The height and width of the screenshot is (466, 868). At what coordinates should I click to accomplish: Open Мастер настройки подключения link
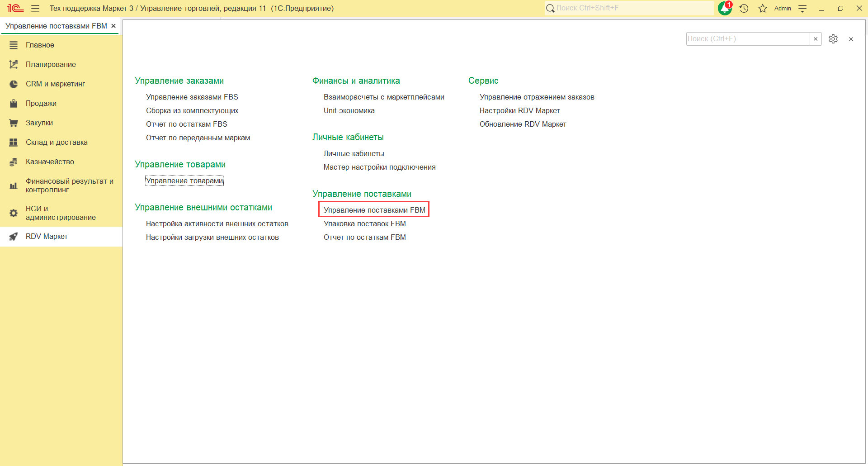(x=379, y=167)
